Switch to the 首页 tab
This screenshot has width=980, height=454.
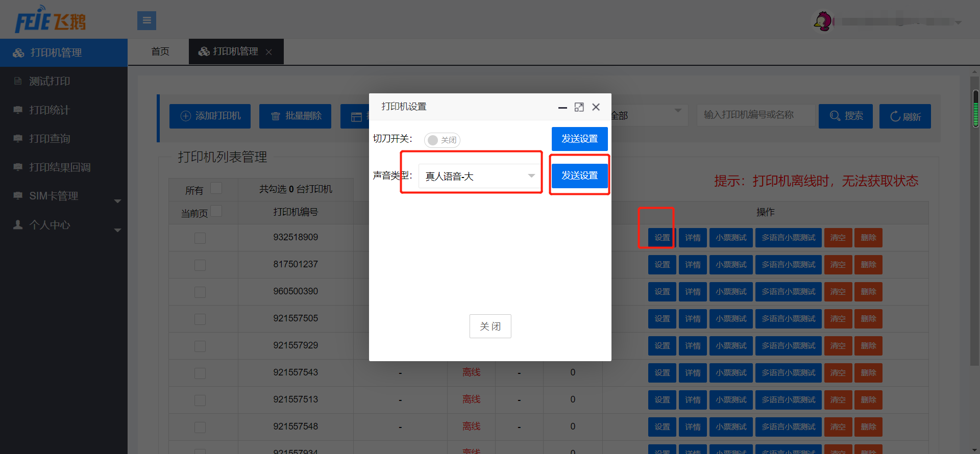pos(160,52)
